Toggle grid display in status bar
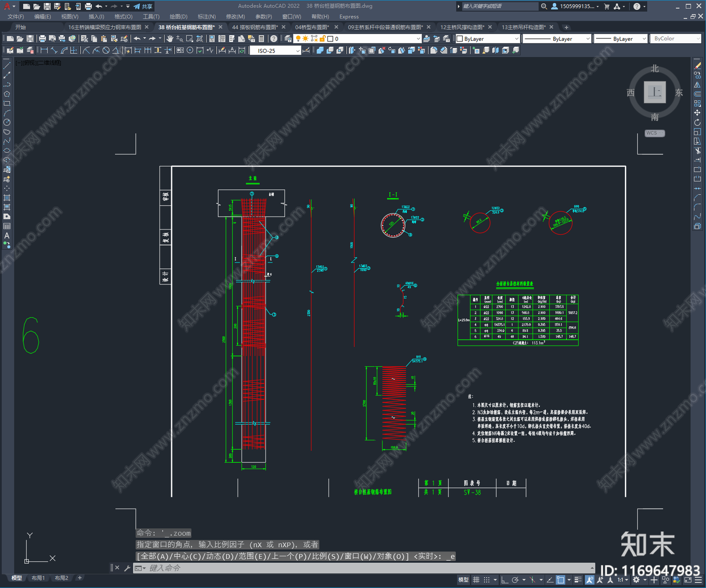This screenshot has width=706, height=588. [476, 580]
